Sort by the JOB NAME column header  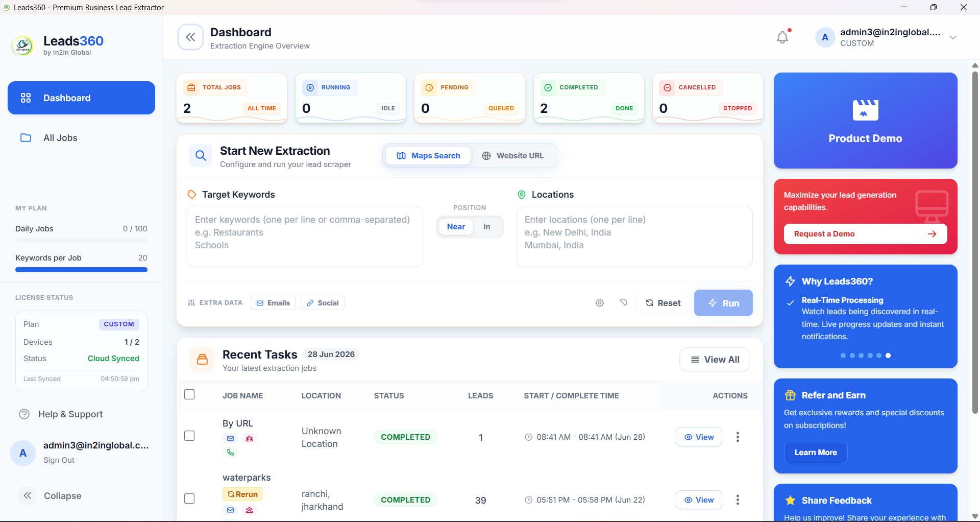pyautogui.click(x=243, y=396)
